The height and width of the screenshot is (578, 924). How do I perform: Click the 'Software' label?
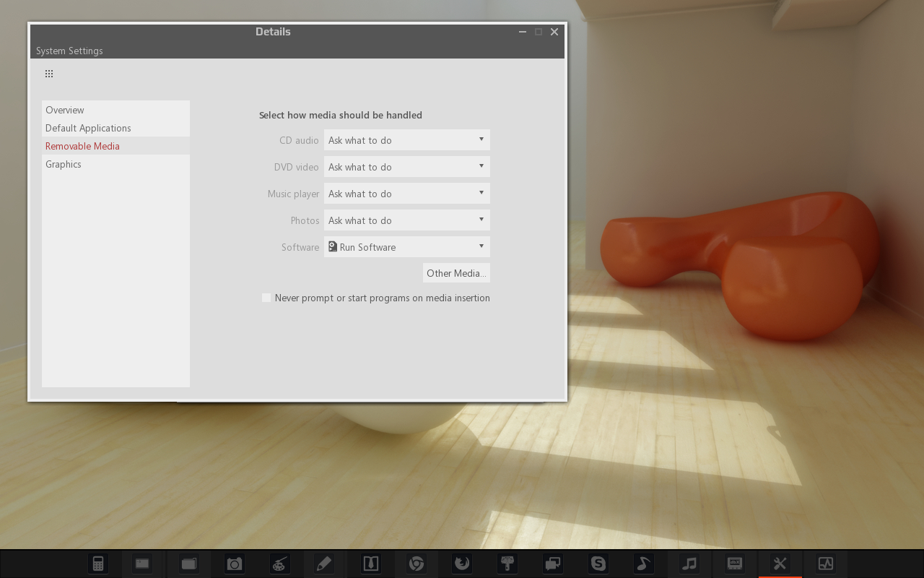click(300, 247)
